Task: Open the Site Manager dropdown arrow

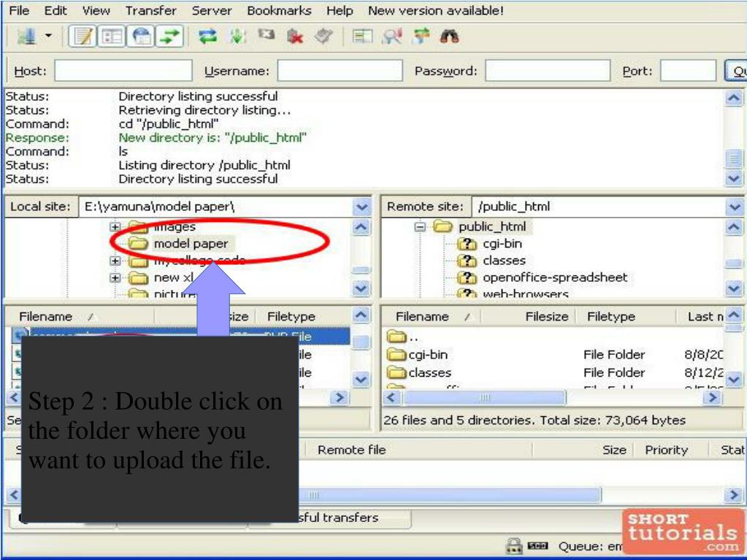Action: coord(48,36)
